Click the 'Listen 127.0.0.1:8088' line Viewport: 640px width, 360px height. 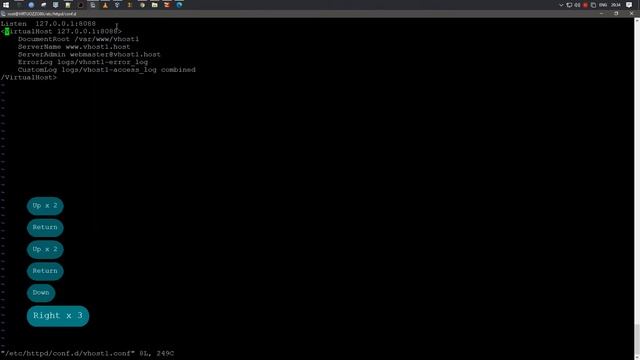(x=48, y=24)
